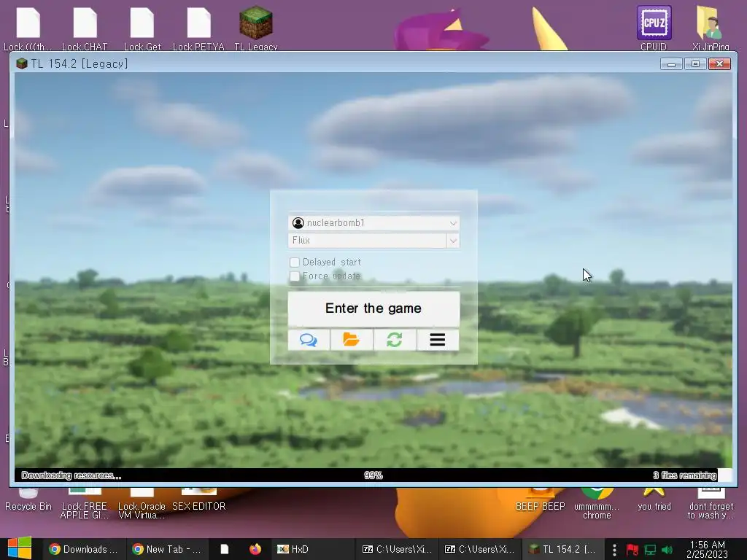Screen dimensions: 747x560
Task: Select the Lock.Get desktop file
Action: pyautogui.click(x=142, y=28)
